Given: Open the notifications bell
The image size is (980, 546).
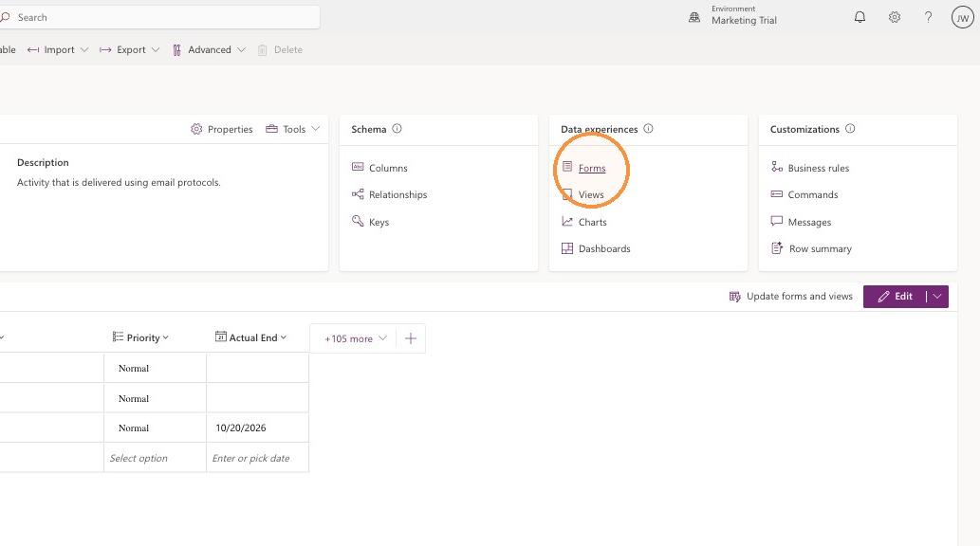Looking at the screenshot, I should 860,17.
